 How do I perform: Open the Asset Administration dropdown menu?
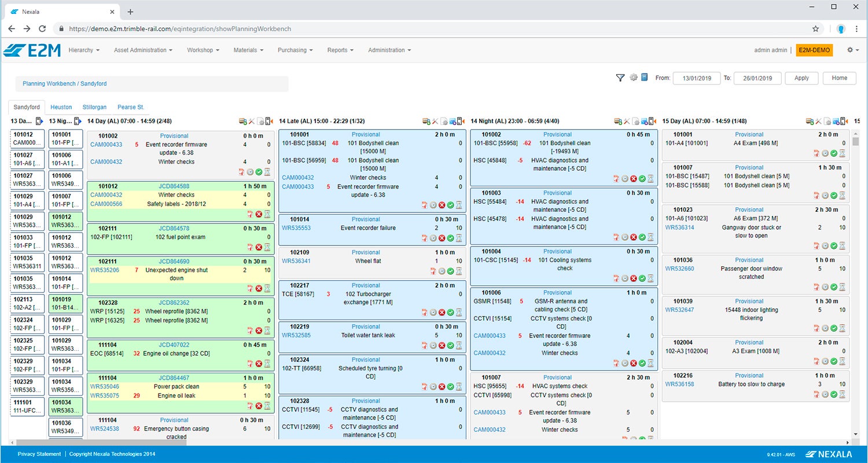click(x=143, y=50)
